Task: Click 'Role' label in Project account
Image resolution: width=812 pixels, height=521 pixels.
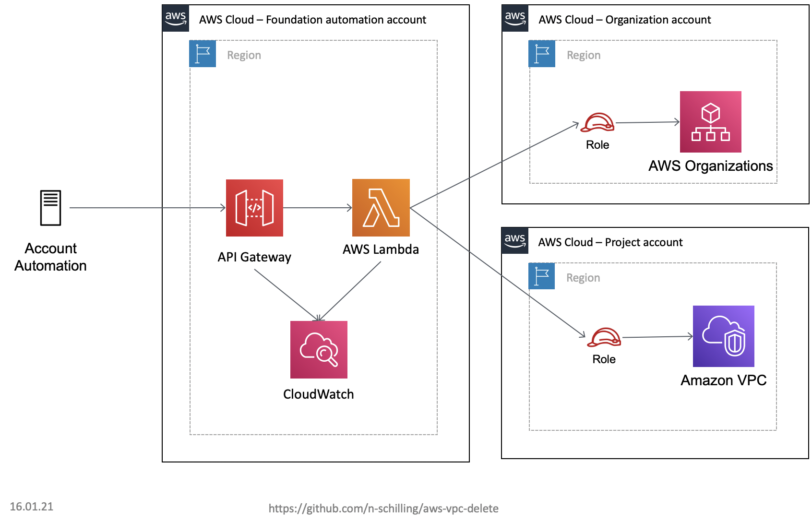Action: coord(604,359)
